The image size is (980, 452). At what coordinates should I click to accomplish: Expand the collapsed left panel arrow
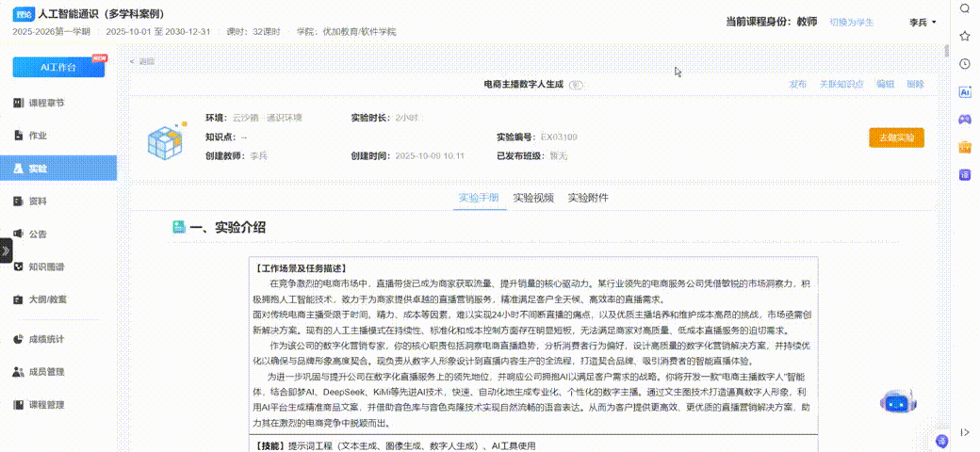coord(6,250)
